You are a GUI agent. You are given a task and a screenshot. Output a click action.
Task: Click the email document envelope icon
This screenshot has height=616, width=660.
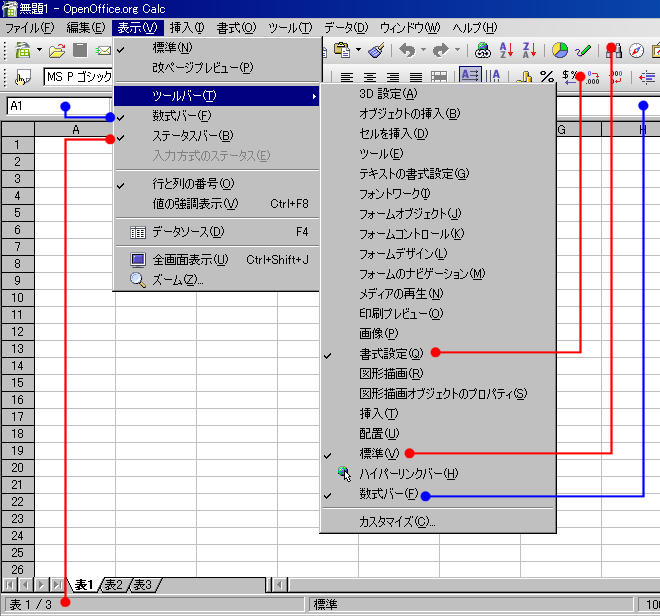click(x=103, y=51)
